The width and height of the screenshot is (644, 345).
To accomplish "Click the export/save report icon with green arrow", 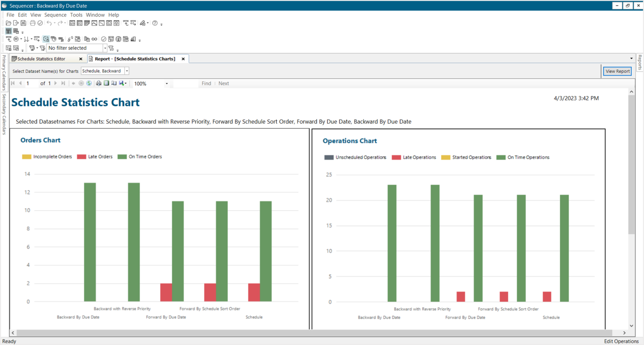I will click(x=121, y=83).
